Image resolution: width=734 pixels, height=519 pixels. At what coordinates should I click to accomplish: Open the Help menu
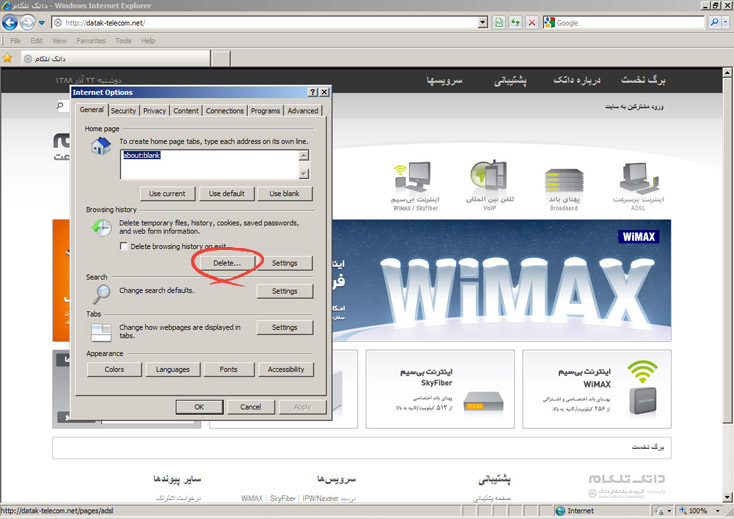148,41
